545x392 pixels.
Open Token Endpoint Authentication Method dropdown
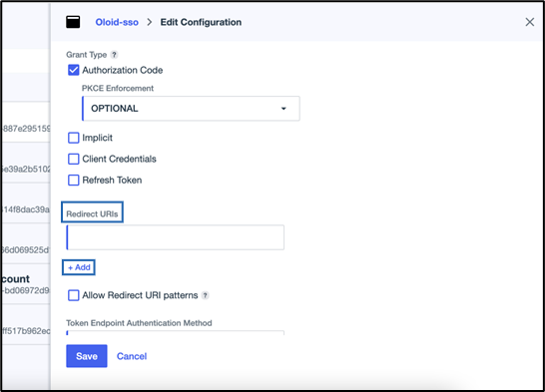(176, 332)
